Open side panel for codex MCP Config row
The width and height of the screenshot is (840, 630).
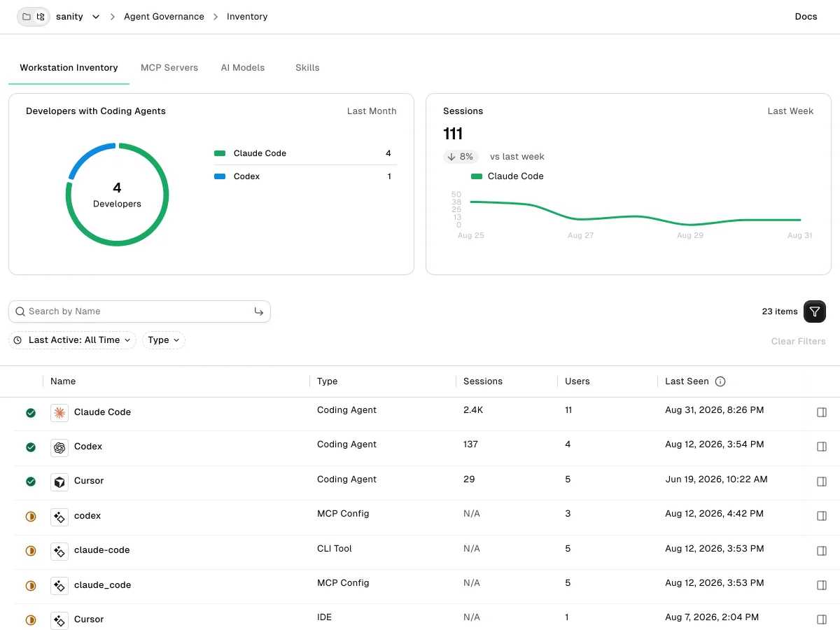point(822,516)
